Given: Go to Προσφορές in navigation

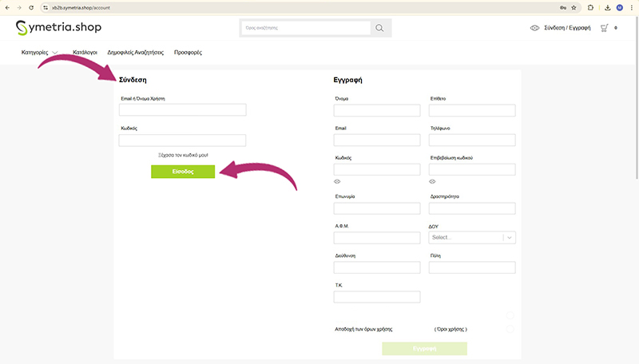Looking at the screenshot, I should pyautogui.click(x=188, y=53).
